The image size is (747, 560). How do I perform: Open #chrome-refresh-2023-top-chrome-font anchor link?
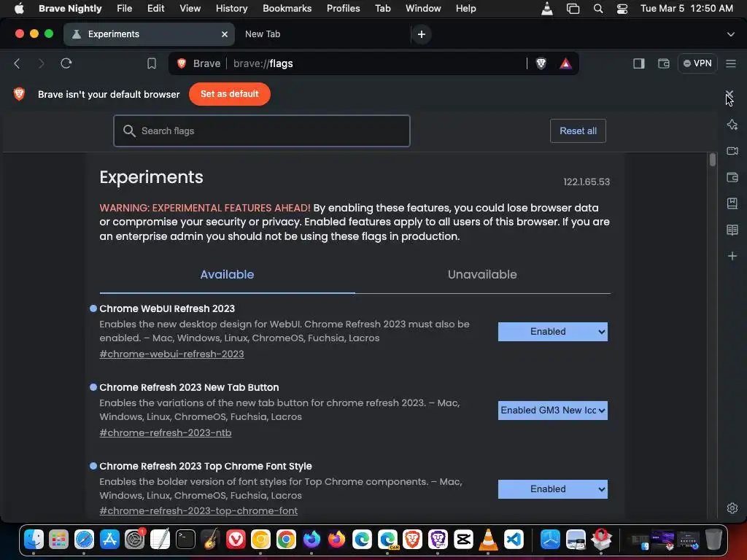click(x=198, y=511)
